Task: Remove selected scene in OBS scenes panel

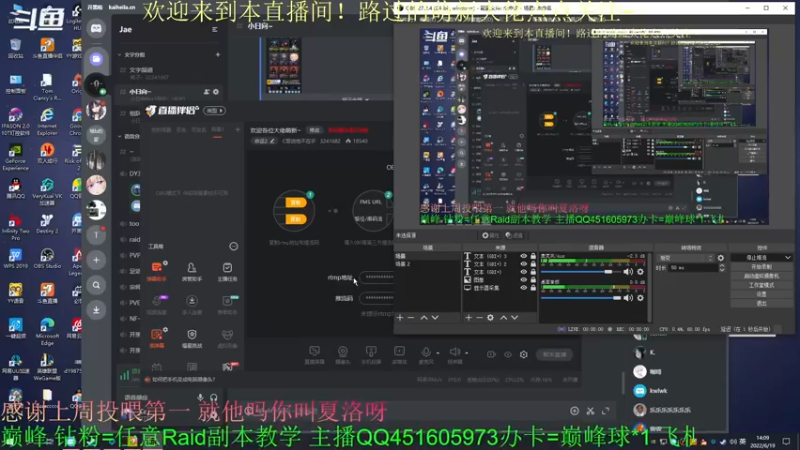Action: pos(411,317)
